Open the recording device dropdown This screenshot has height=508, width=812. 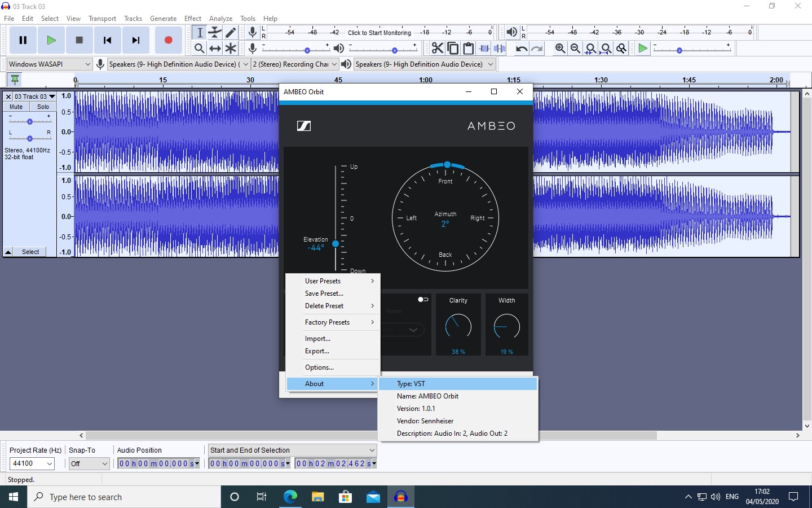(179, 64)
